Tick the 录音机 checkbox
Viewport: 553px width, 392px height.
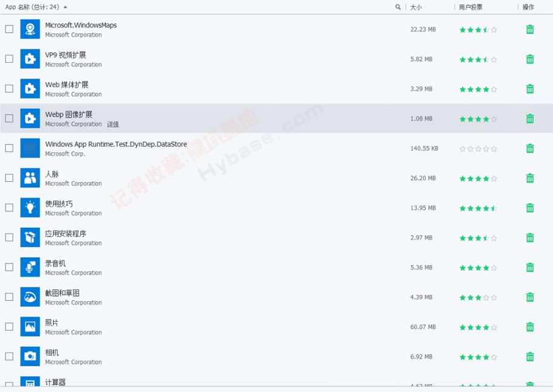(x=9, y=267)
